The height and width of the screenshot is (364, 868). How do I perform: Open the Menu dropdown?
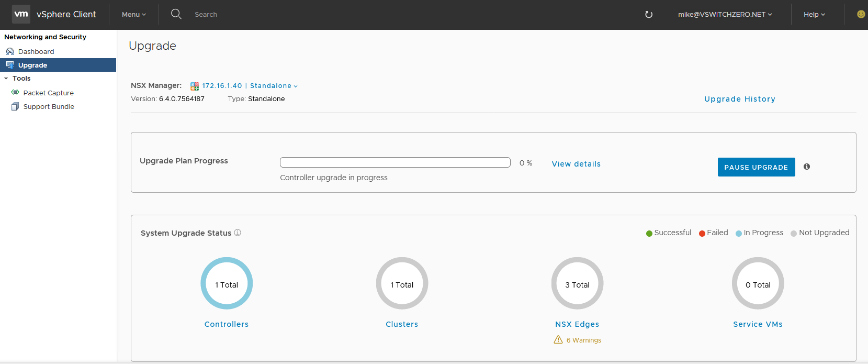click(x=134, y=15)
